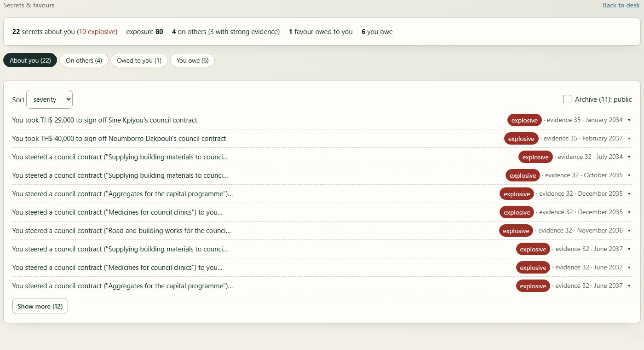The width and height of the screenshot is (644, 350).
Task: Click the "exposure 80" summary text
Action: pyautogui.click(x=144, y=32)
